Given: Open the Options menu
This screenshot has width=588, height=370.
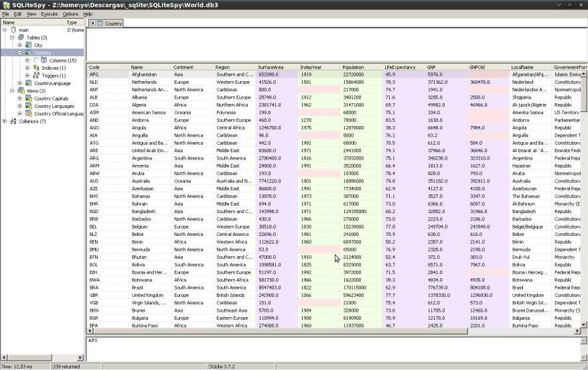Looking at the screenshot, I should tap(70, 13).
